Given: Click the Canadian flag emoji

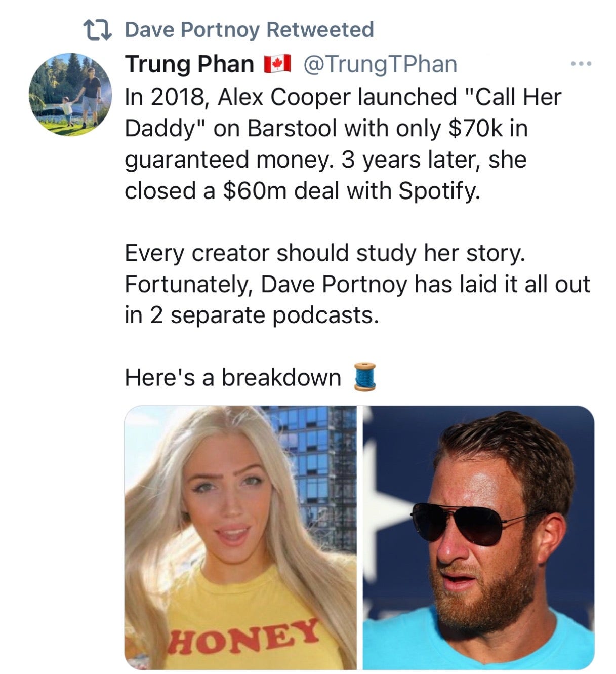Looking at the screenshot, I should (277, 64).
